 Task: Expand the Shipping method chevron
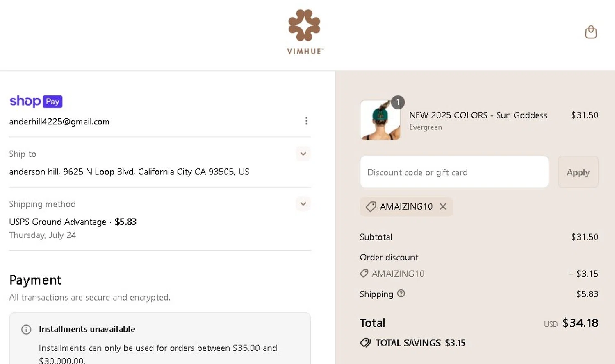(x=303, y=204)
